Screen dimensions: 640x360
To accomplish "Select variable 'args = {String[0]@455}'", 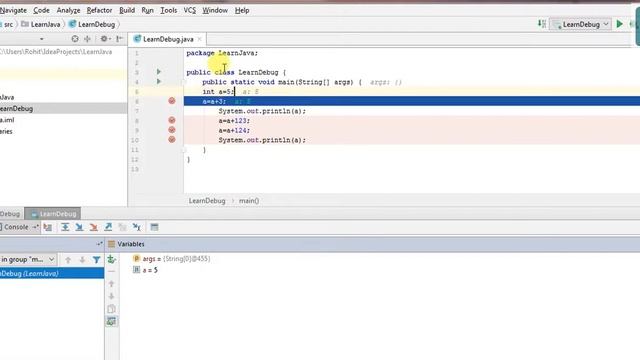I will coord(171,259).
